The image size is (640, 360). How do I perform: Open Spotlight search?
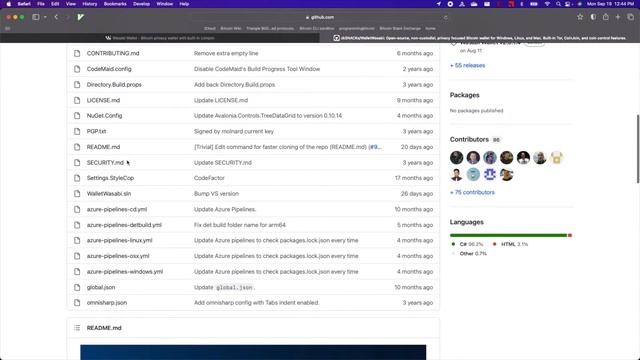[558, 4]
